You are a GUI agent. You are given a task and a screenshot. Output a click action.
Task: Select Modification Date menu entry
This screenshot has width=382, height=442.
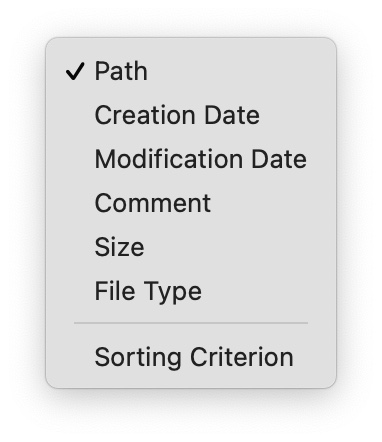tap(191, 159)
